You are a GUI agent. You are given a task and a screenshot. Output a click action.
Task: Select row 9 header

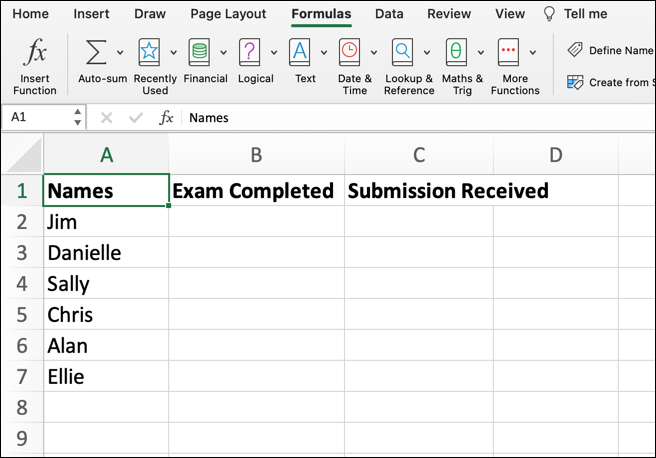click(x=22, y=438)
